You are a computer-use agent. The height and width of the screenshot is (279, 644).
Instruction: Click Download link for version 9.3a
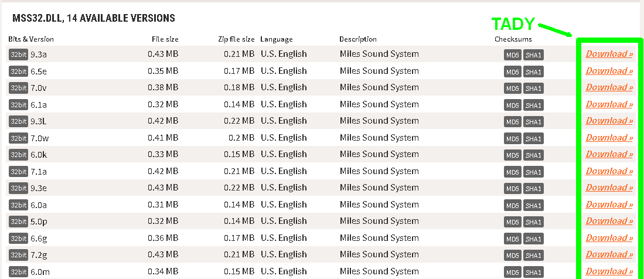(x=609, y=54)
